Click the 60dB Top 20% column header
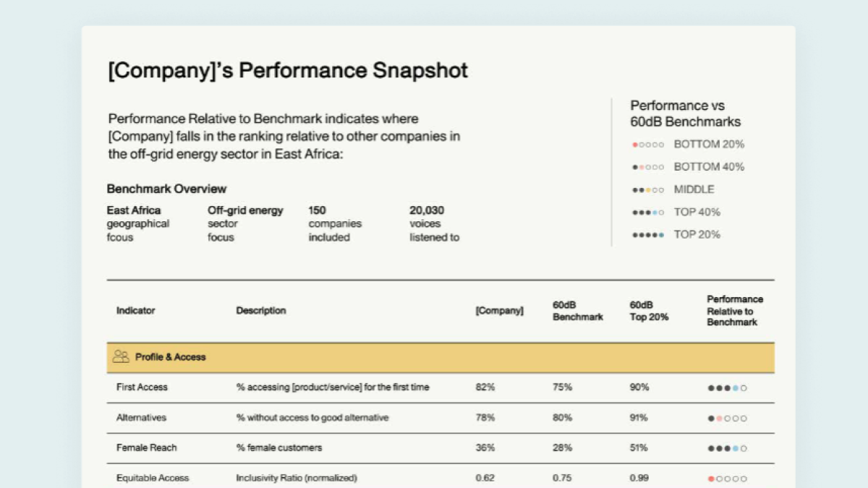 (x=649, y=311)
